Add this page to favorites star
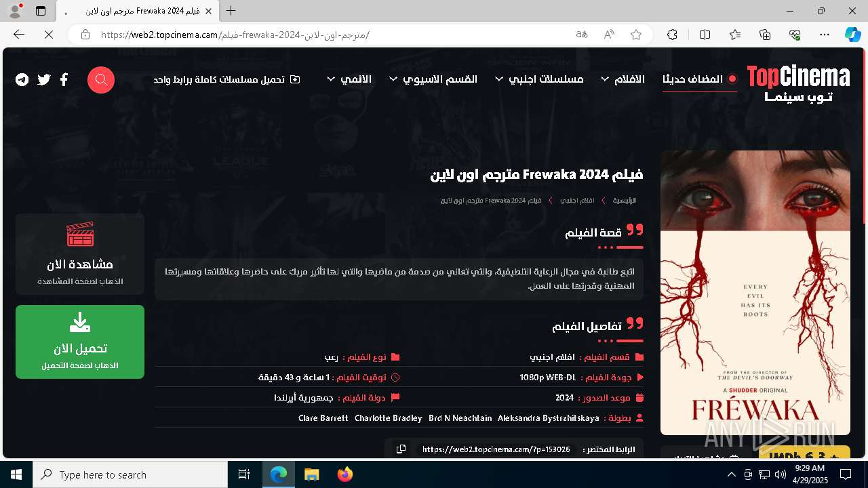 pos(636,35)
